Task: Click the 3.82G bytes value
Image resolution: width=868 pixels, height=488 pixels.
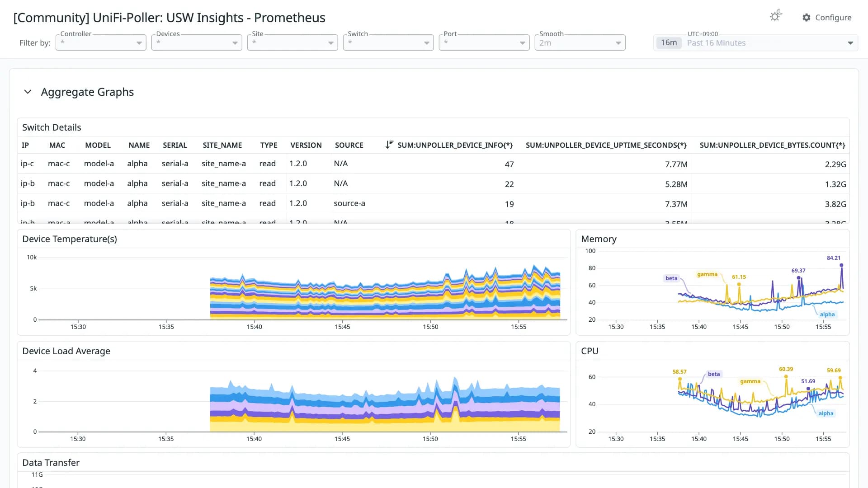Action: [x=835, y=204]
